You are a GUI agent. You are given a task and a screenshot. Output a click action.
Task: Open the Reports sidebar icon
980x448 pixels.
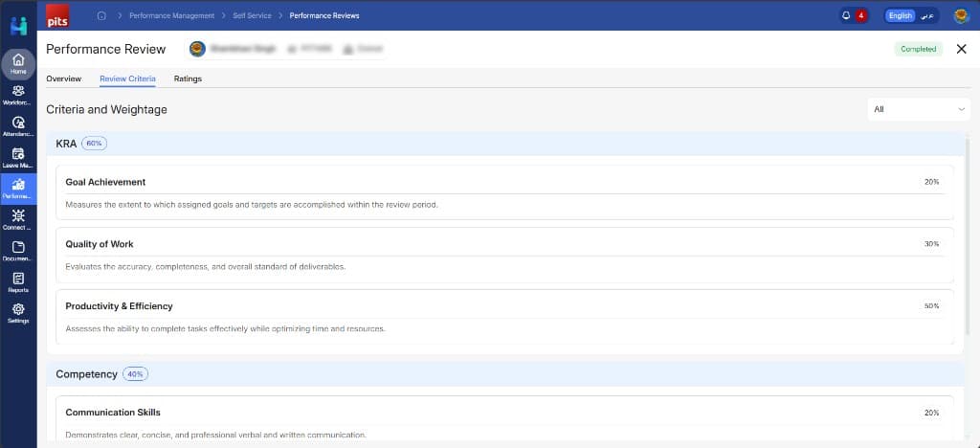point(18,282)
